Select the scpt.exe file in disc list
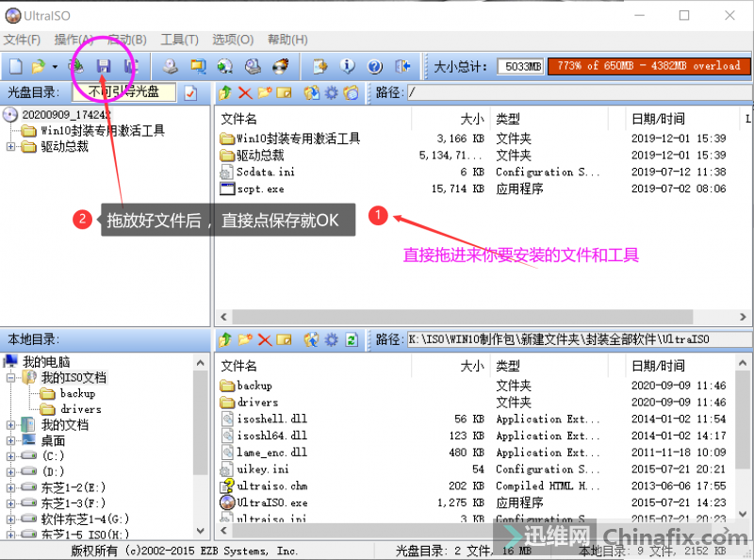Image resolution: width=754 pixels, height=560 pixels. [260, 189]
